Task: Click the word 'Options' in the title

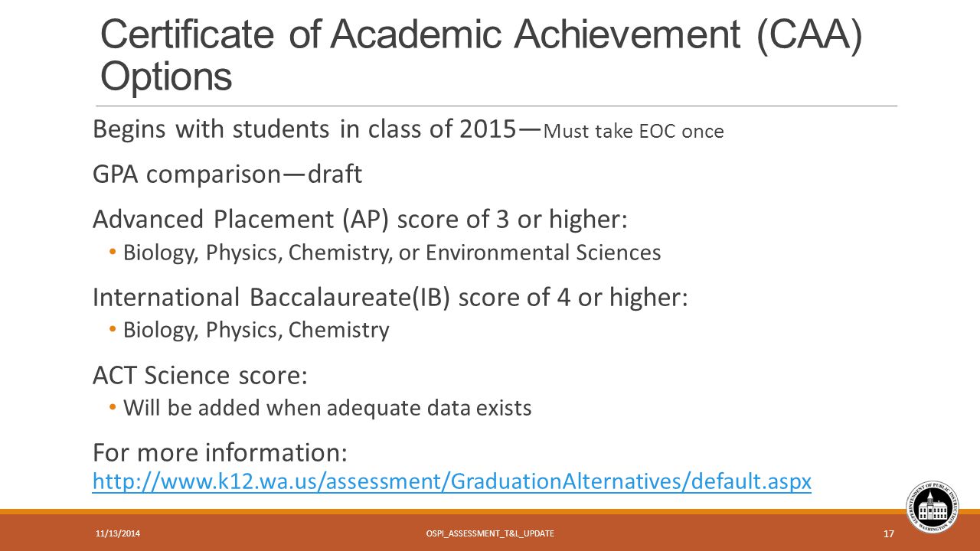Action: pyautogui.click(x=166, y=77)
